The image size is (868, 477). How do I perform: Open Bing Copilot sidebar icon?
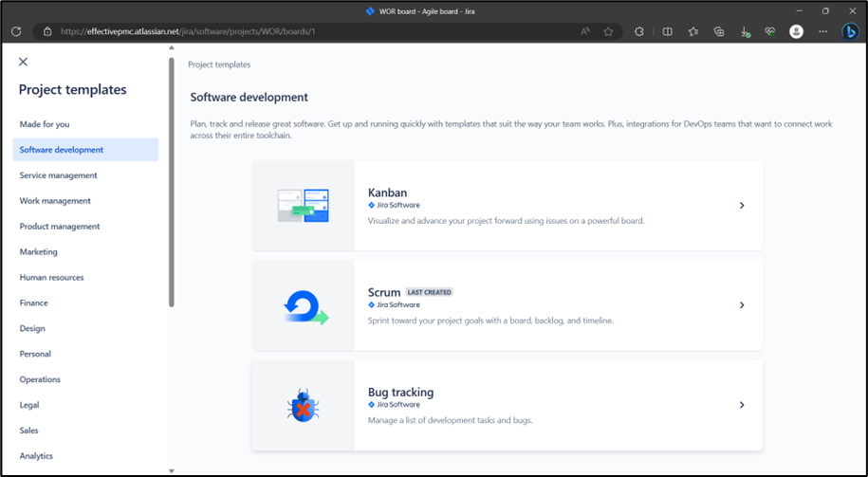click(850, 31)
